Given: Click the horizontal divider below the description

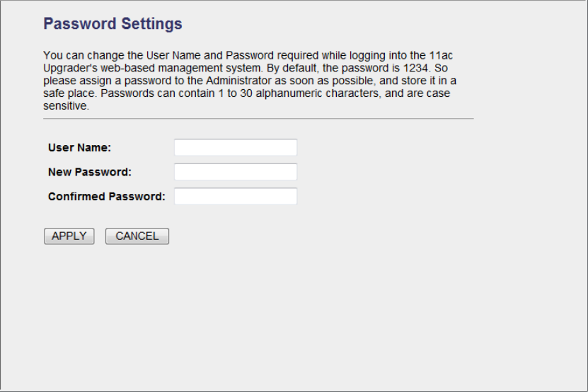Looking at the screenshot, I should pyautogui.click(x=258, y=119).
